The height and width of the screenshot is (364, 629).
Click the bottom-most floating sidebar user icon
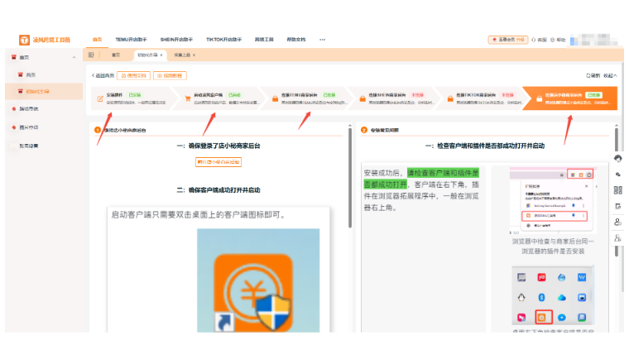[x=617, y=238]
